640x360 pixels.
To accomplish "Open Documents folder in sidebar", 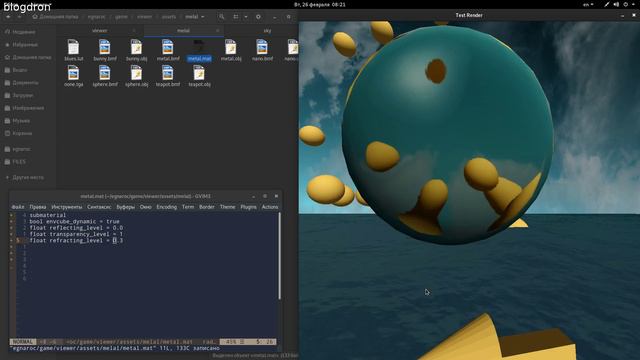I will pos(22,83).
